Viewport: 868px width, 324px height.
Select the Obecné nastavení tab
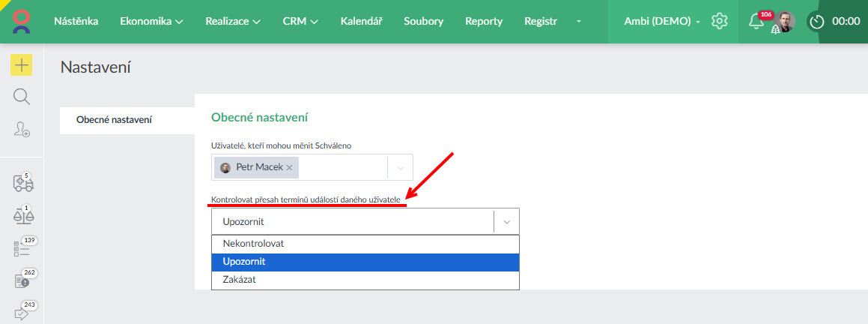click(x=115, y=120)
